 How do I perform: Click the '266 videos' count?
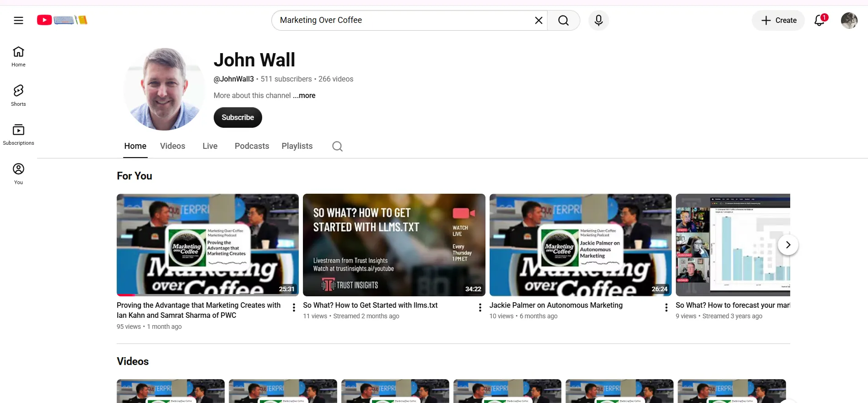pyautogui.click(x=336, y=79)
